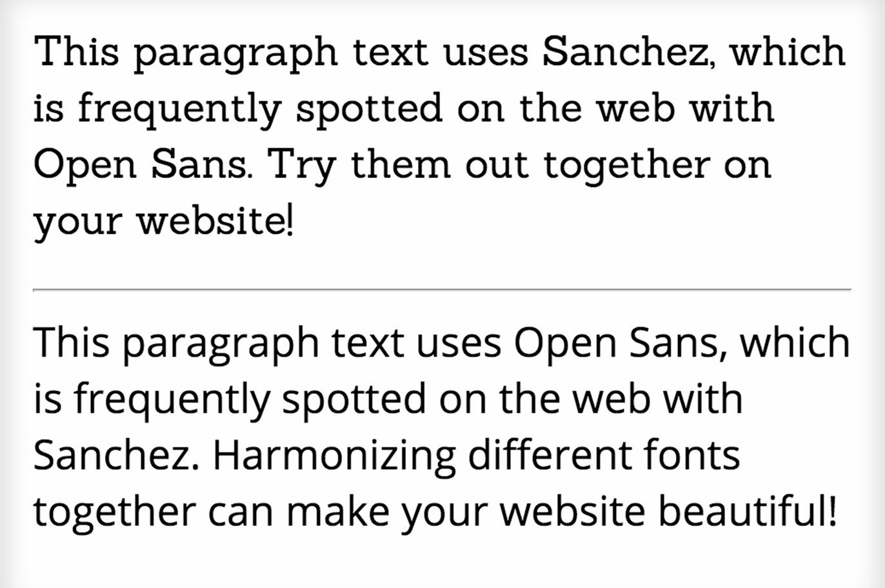Click the word "them" in the serif paragraph
The width and height of the screenshot is (885, 588).
401,165
